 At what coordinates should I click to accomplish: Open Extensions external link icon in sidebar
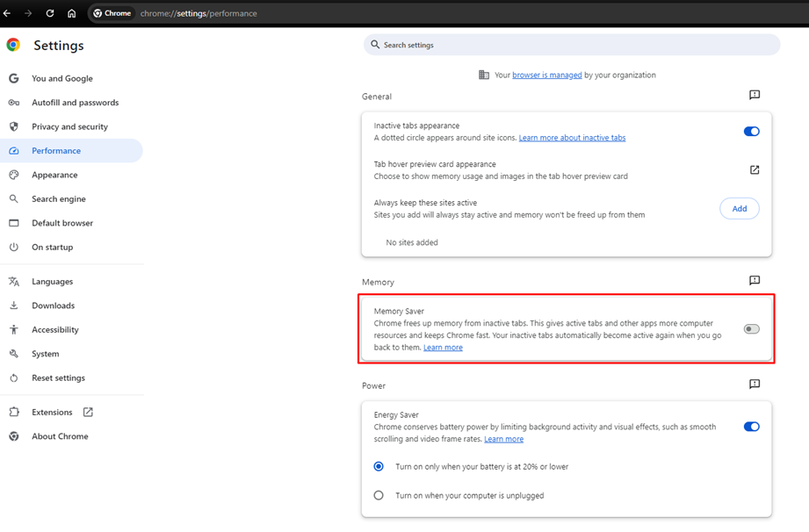click(x=88, y=412)
